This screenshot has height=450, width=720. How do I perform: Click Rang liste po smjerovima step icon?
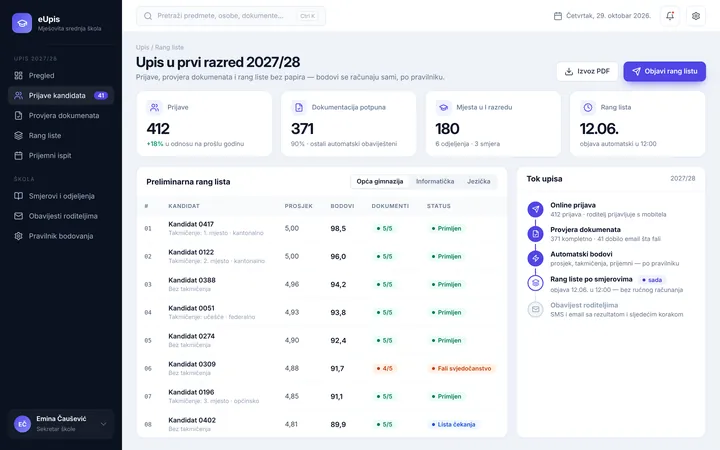click(x=535, y=283)
